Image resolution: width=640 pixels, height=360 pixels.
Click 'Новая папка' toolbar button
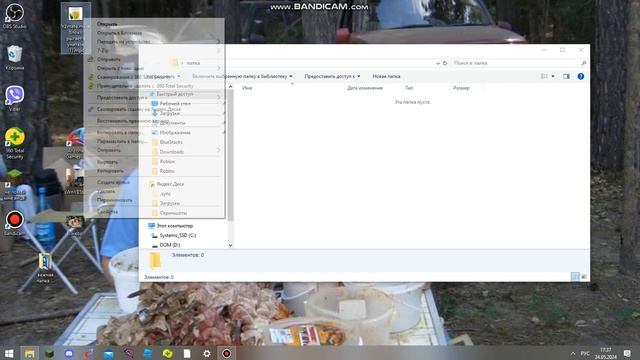[x=386, y=76]
